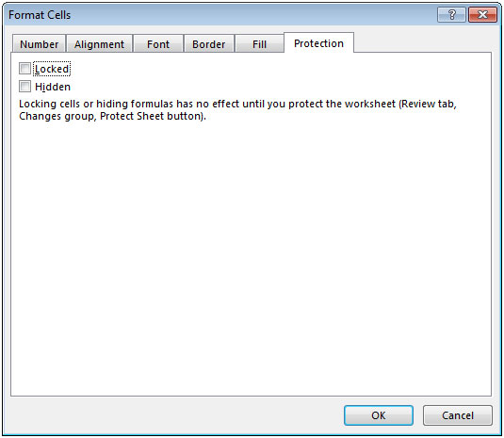Image resolution: width=504 pixels, height=438 pixels.
Task: Enable the Hidden checkbox box
Action: coord(24,87)
